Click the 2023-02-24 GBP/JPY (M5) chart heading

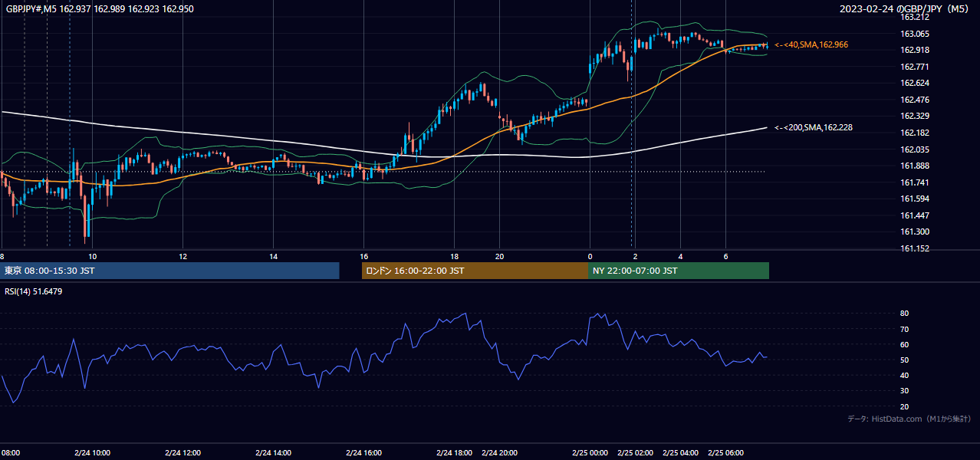coord(905,9)
